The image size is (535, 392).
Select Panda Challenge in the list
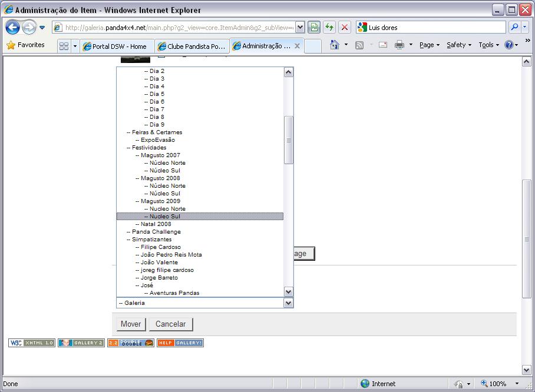pos(200,231)
